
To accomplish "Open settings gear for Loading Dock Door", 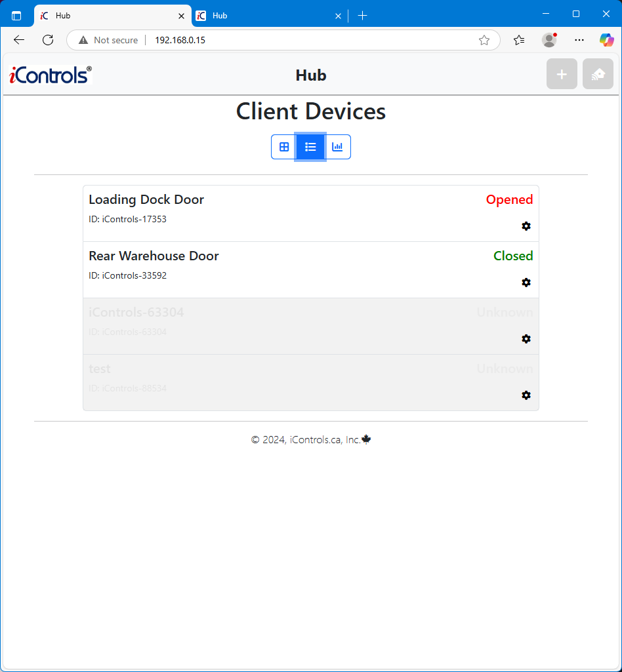I will point(526,226).
